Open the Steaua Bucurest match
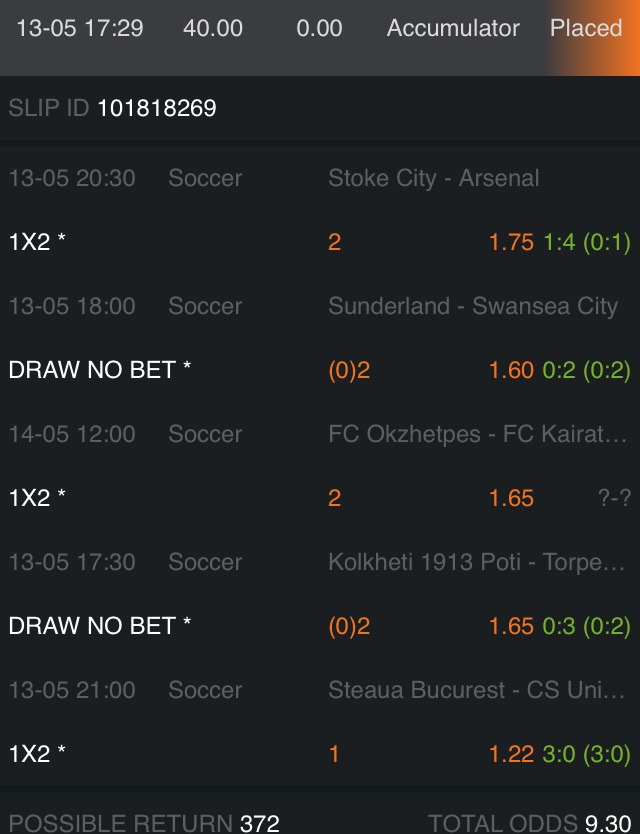 pos(476,691)
